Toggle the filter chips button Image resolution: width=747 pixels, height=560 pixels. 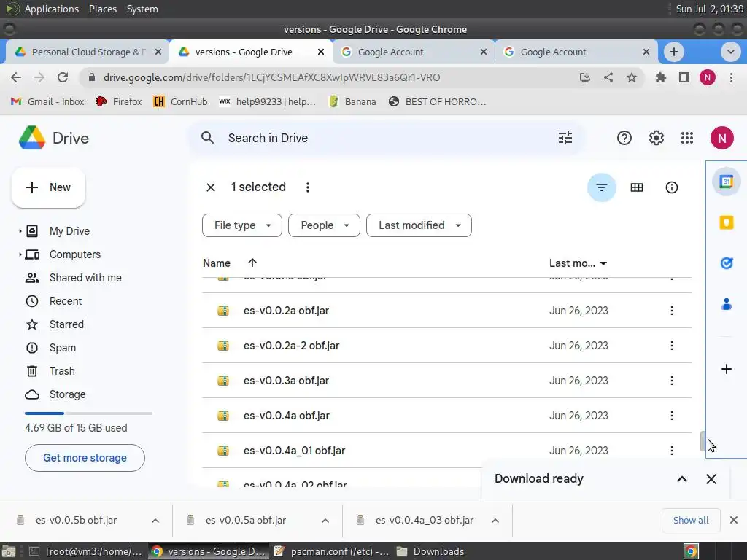602,187
